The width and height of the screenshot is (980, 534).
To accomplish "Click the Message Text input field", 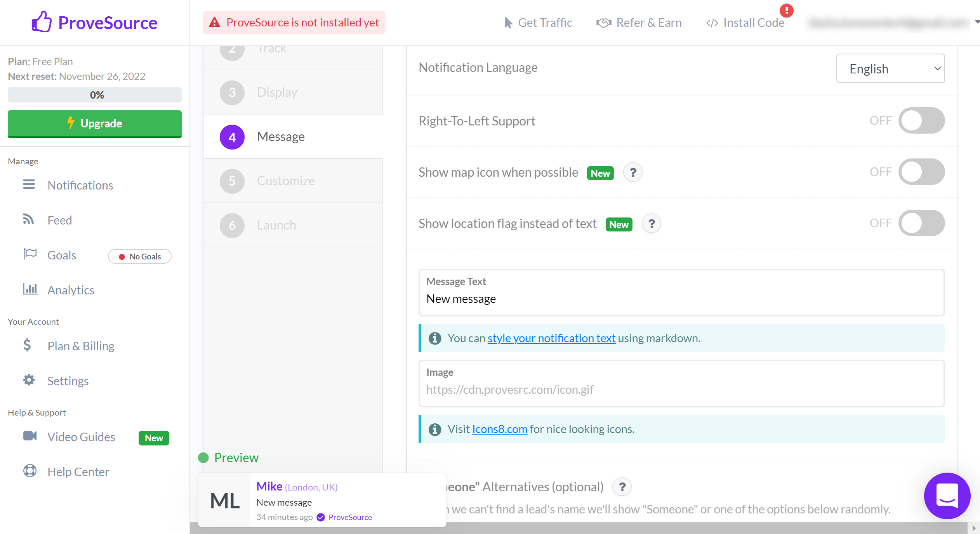I will tap(681, 292).
